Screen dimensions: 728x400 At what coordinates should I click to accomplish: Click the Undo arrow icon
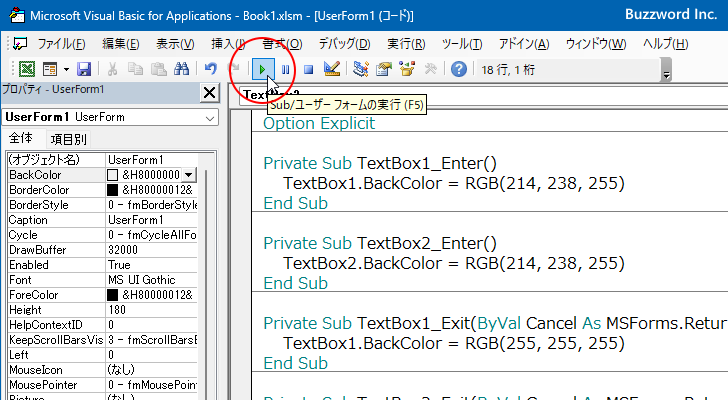(x=210, y=70)
